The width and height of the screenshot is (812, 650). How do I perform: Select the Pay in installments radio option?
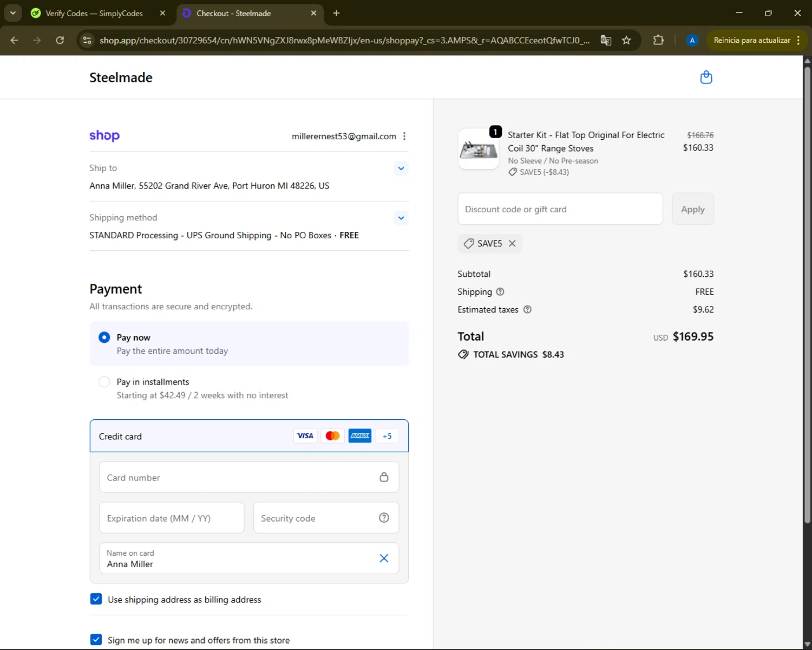point(104,382)
